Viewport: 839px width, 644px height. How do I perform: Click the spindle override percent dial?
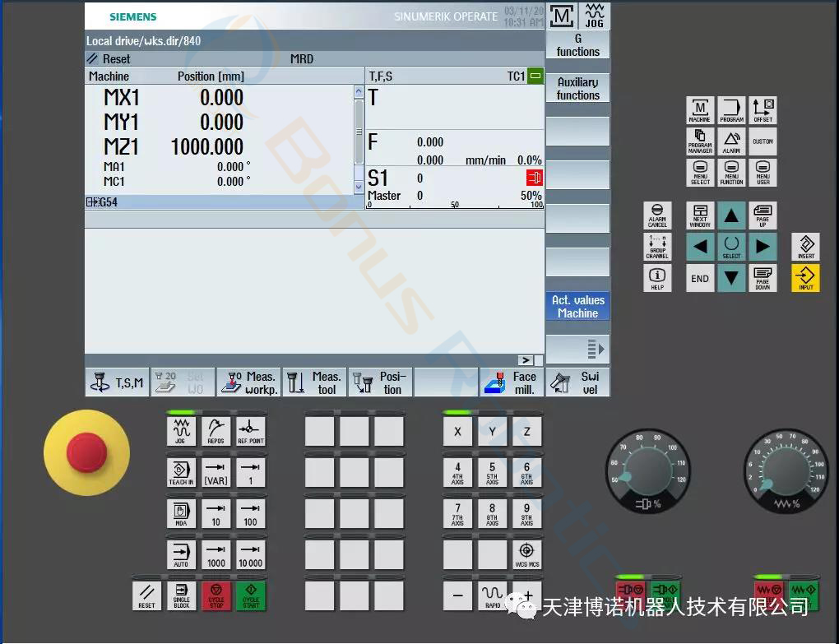(x=645, y=470)
